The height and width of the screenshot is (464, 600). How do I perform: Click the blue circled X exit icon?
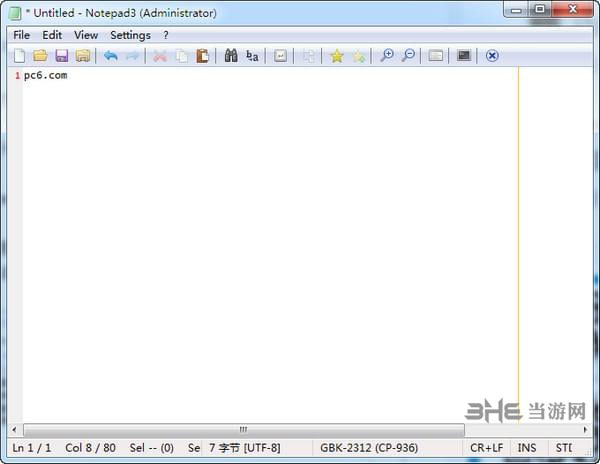point(492,56)
